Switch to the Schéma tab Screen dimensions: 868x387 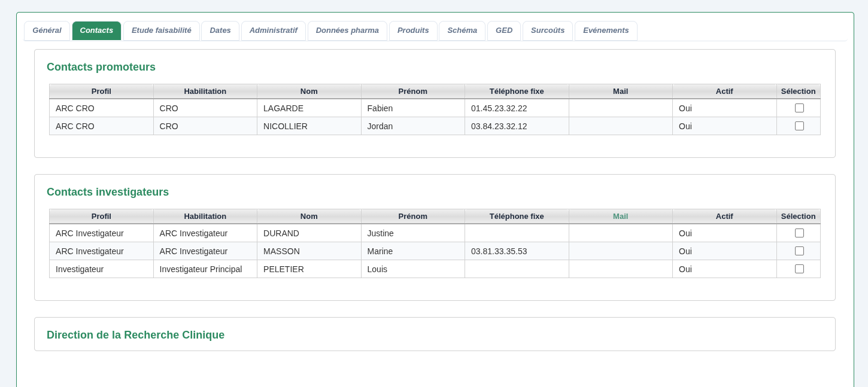click(x=462, y=31)
